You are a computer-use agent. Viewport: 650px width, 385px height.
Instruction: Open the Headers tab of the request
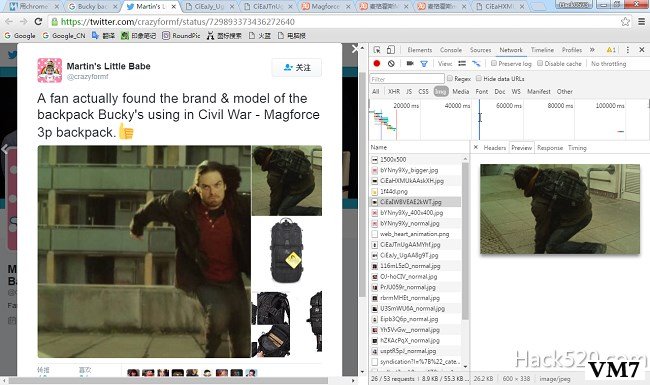[495, 148]
